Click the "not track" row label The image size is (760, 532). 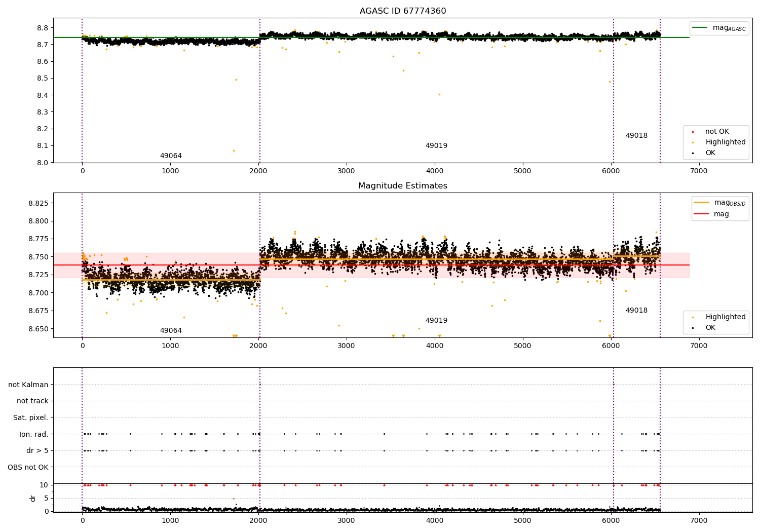32,401
